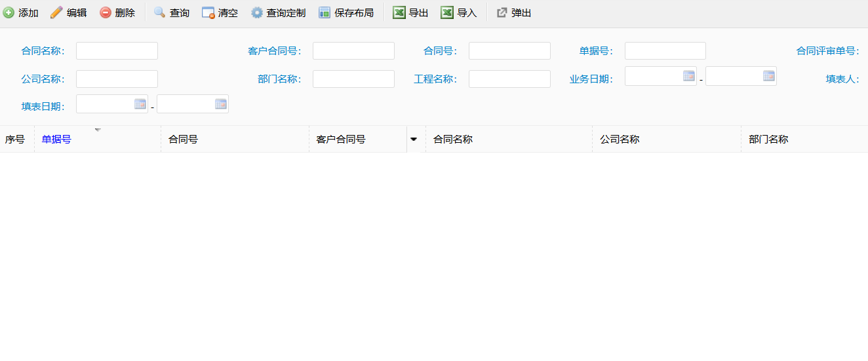The image size is (868, 361).
Task: Click the 清空 window icon
Action: (x=208, y=12)
